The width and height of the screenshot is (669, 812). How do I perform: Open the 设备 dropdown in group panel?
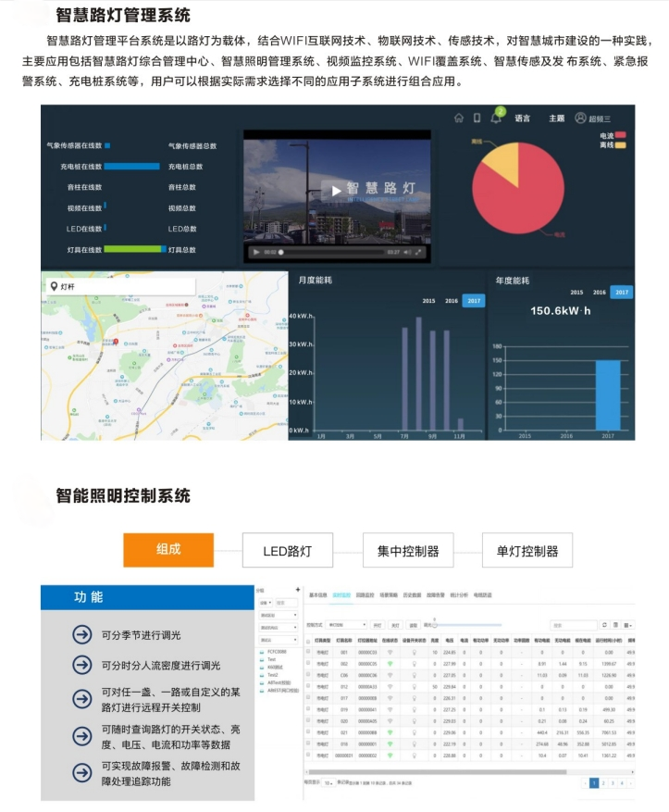[x=266, y=603]
